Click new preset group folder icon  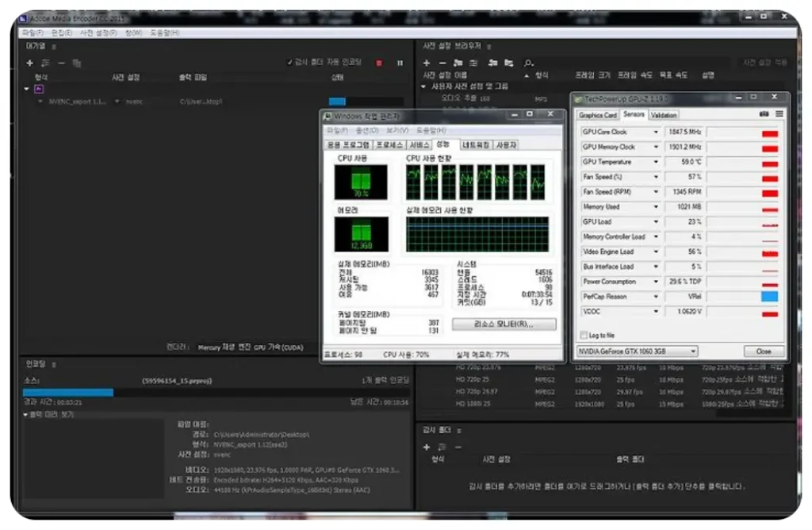coord(458,63)
